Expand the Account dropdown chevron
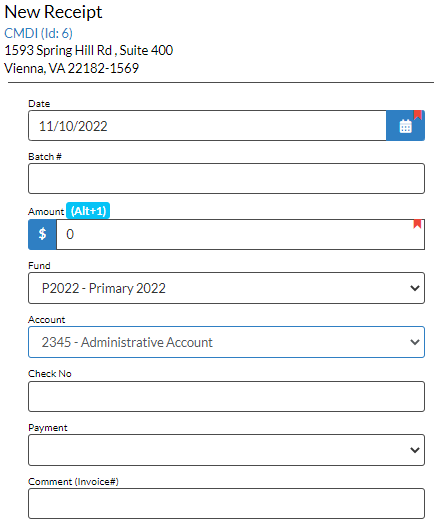The height and width of the screenshot is (525, 434). point(415,342)
